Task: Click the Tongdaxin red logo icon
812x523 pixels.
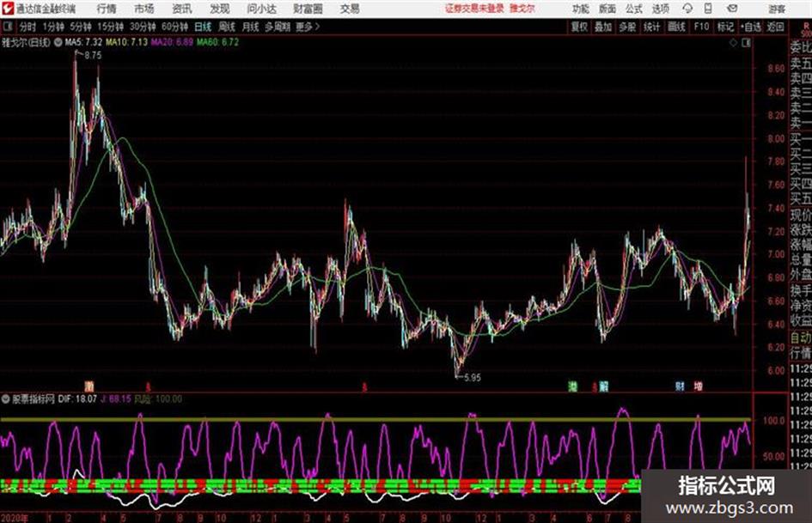Action: coord(8,9)
